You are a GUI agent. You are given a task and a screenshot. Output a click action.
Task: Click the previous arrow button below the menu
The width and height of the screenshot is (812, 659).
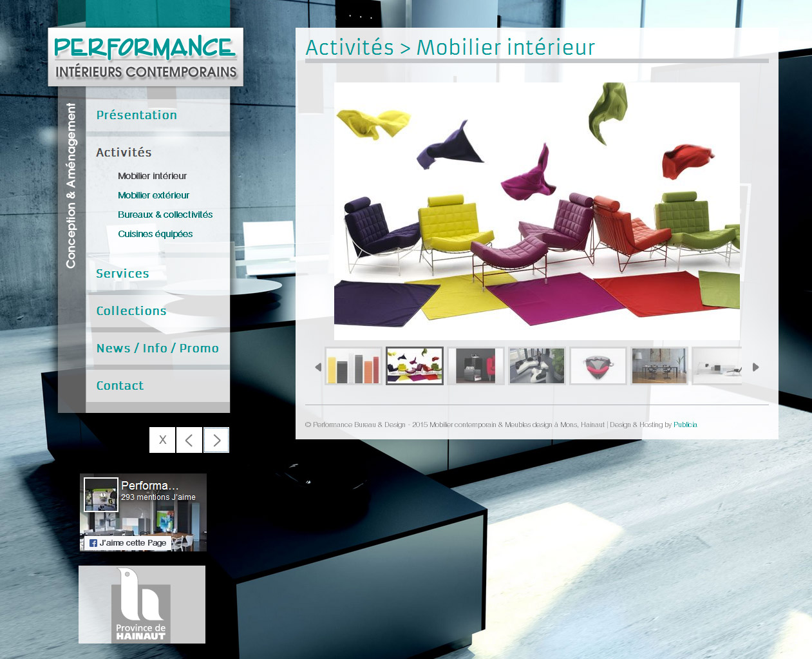tap(189, 440)
